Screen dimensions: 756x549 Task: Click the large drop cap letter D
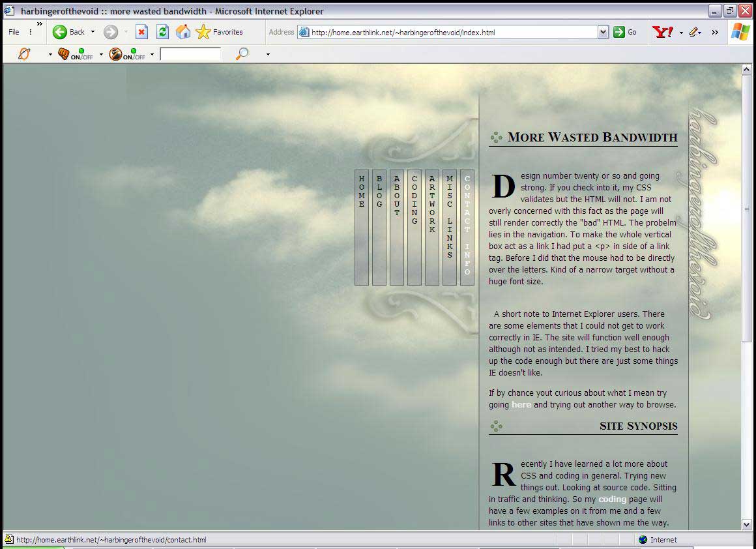[x=503, y=186]
